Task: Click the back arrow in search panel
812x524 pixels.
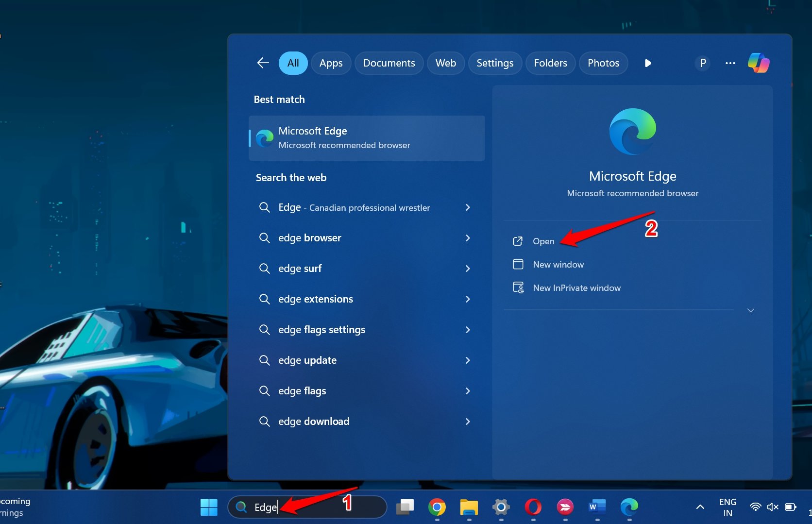Action: [x=263, y=63]
